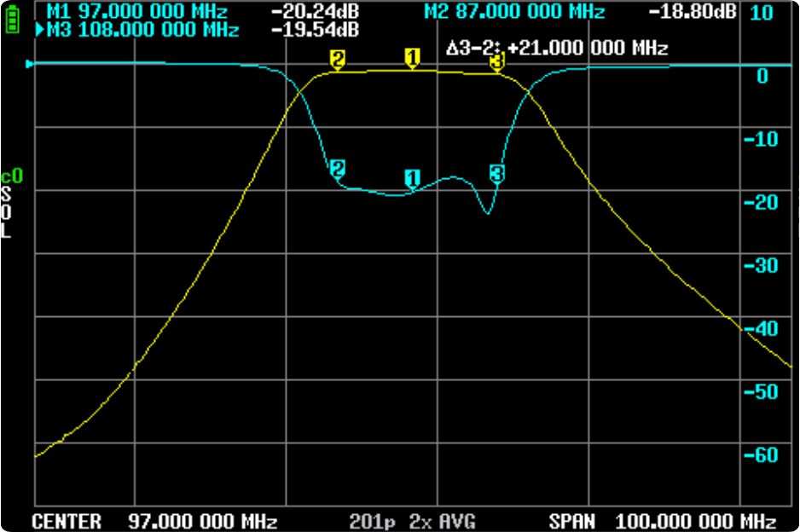Screen dimensions: 800x532
Task: Click the green c0 calibration status label
Action: 11,177
